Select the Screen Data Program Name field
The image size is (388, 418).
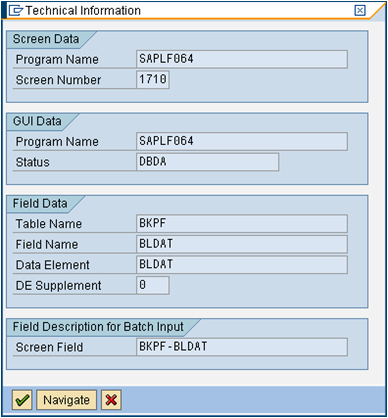coord(242,59)
